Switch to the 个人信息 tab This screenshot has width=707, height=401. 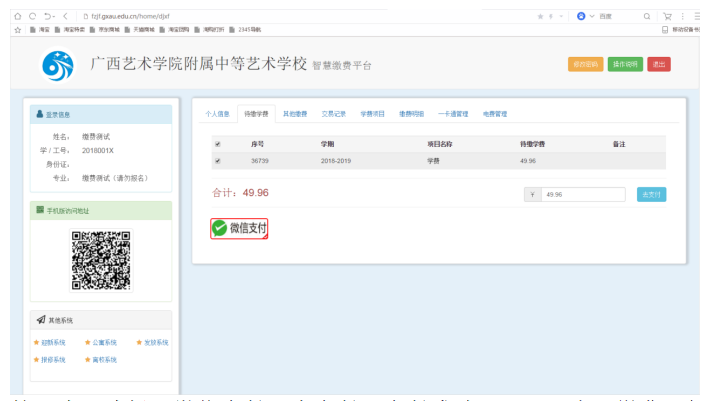point(217,114)
